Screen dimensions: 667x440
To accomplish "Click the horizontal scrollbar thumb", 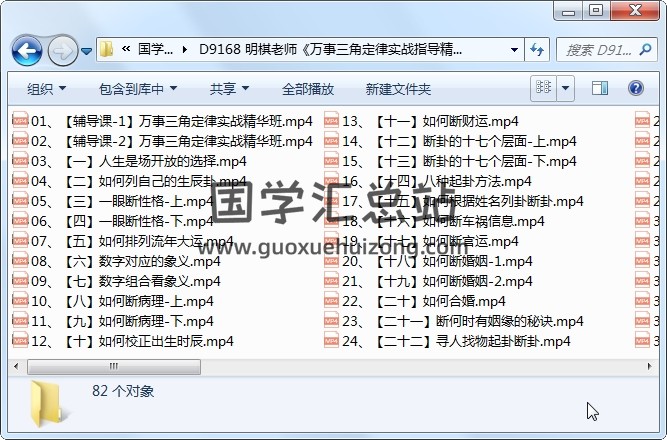I will (114, 366).
